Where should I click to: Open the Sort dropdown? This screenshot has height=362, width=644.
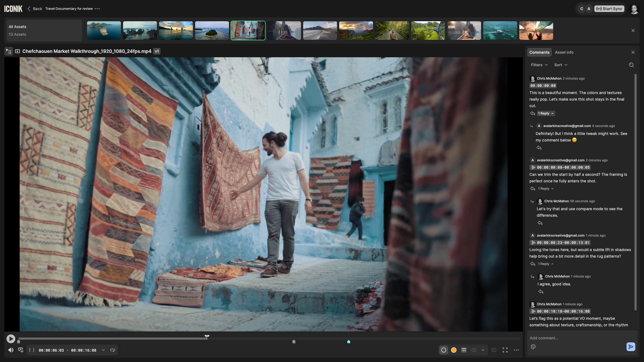click(560, 65)
